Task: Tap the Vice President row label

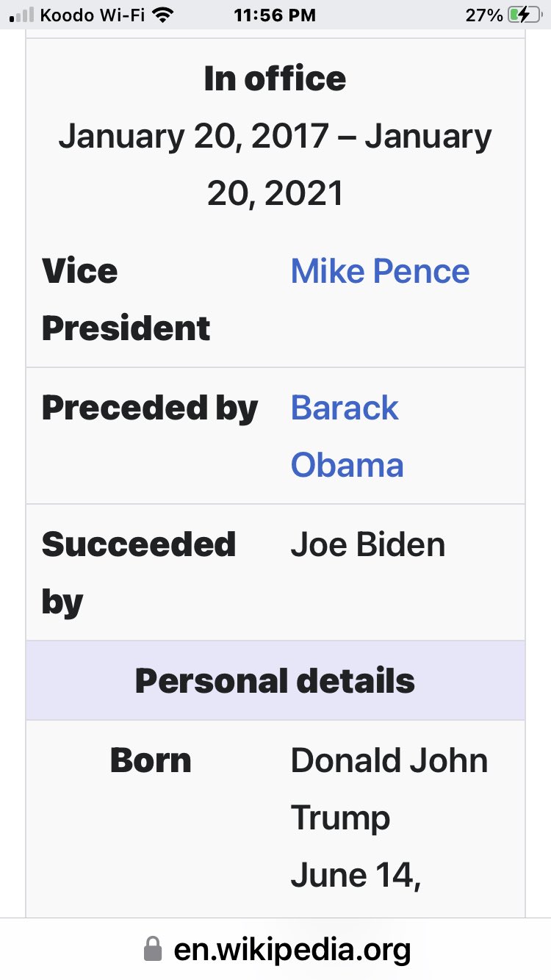Action: coord(126,300)
